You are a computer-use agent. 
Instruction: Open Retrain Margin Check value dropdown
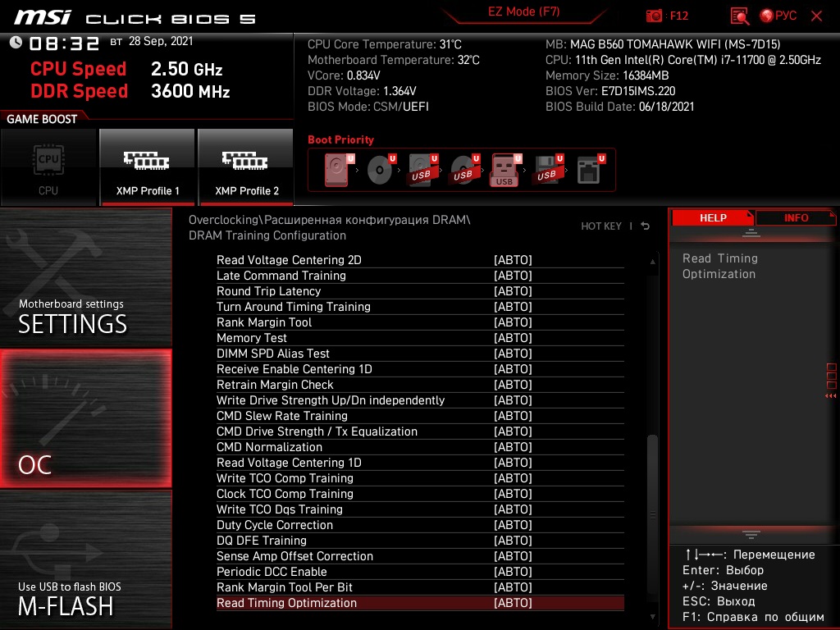pos(513,384)
